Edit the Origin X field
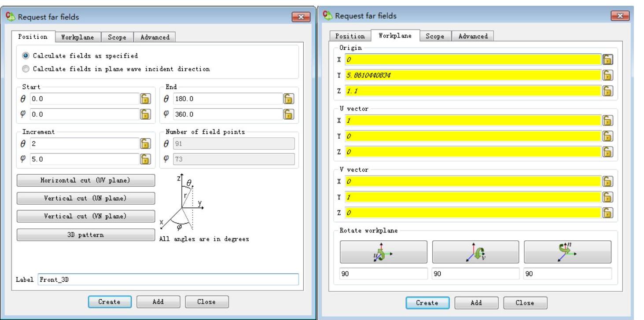The image size is (644, 320). [472, 60]
